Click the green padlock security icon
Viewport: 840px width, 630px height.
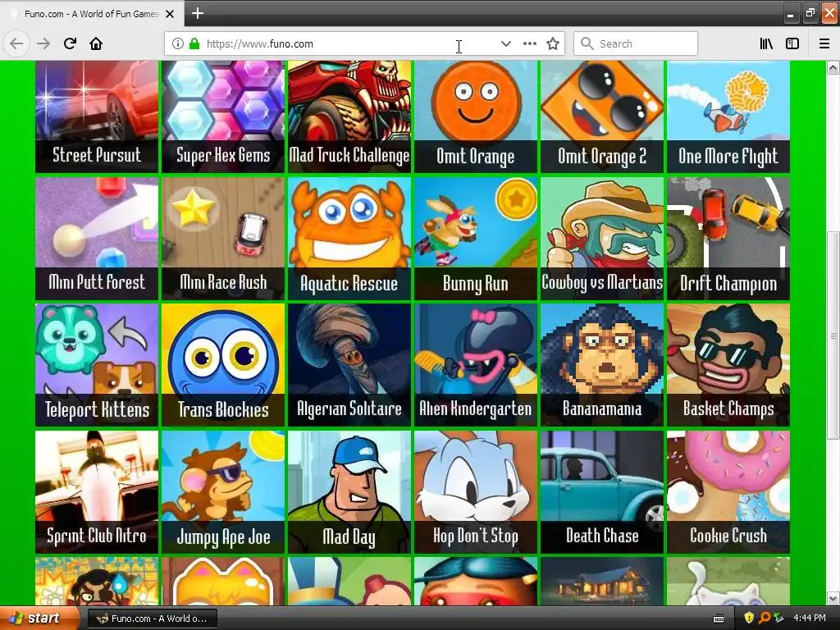point(194,43)
